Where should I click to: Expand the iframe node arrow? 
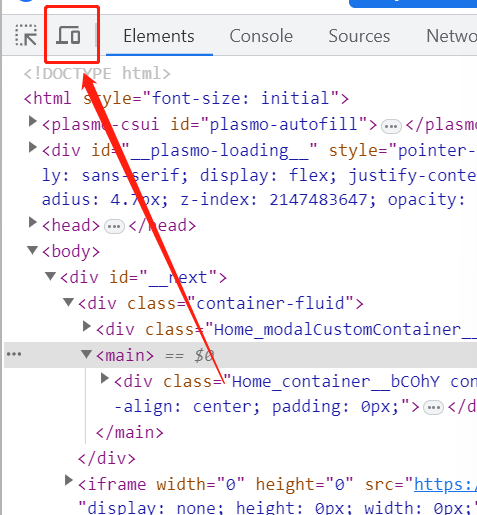[x=68, y=481]
